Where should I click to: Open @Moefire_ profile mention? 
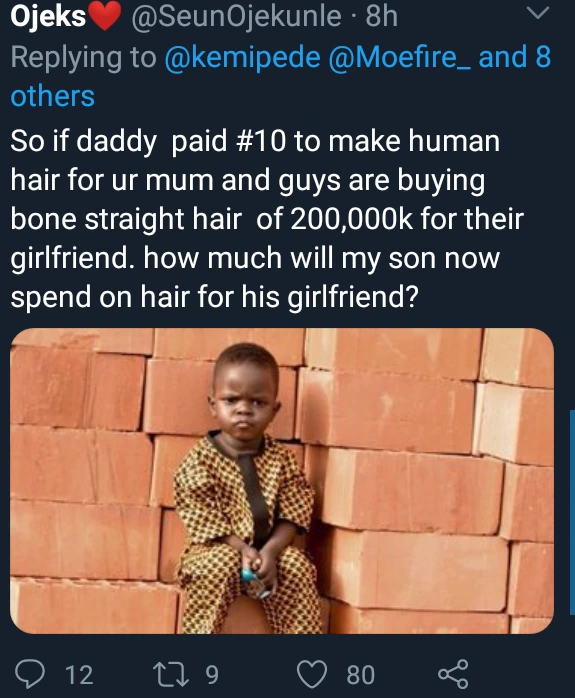(x=399, y=57)
